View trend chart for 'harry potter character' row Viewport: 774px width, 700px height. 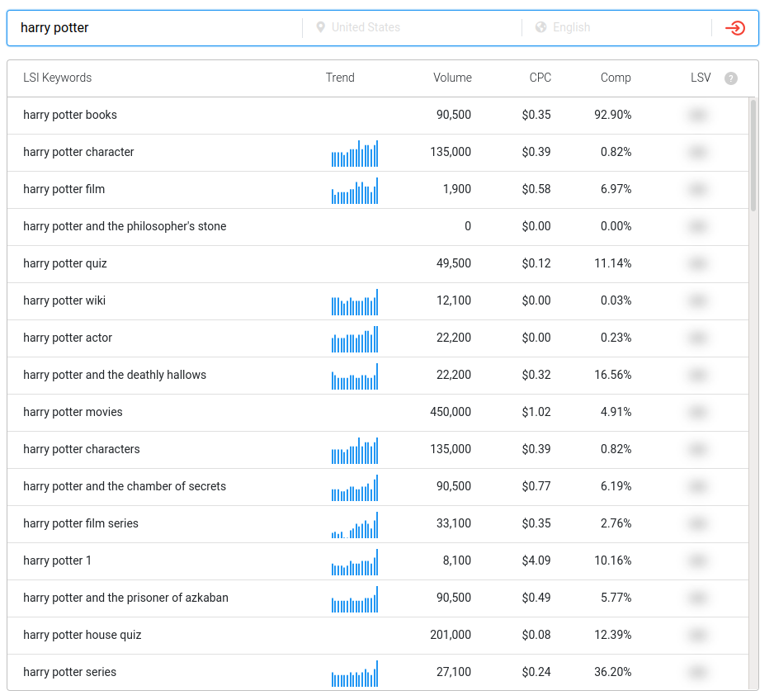click(x=355, y=154)
